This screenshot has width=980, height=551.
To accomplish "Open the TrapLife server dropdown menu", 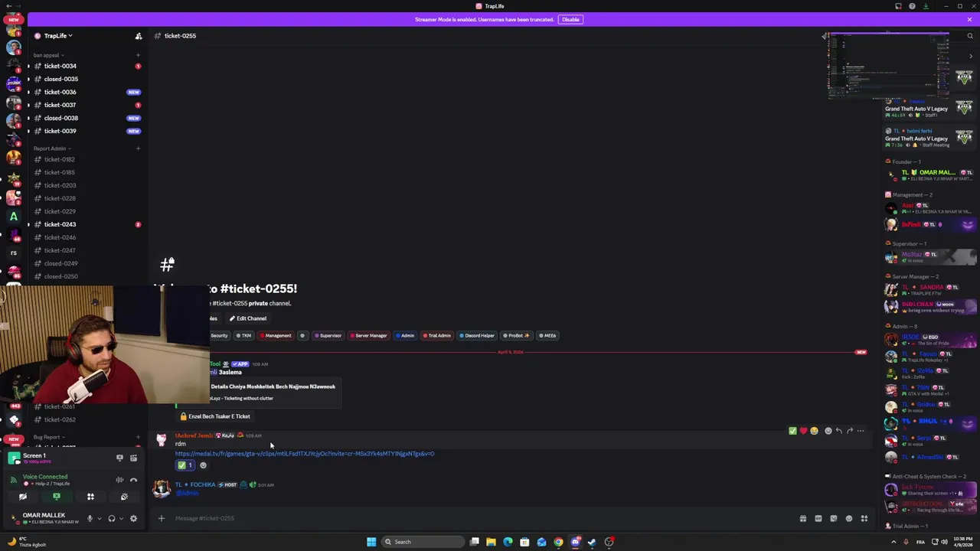I will tap(57, 36).
